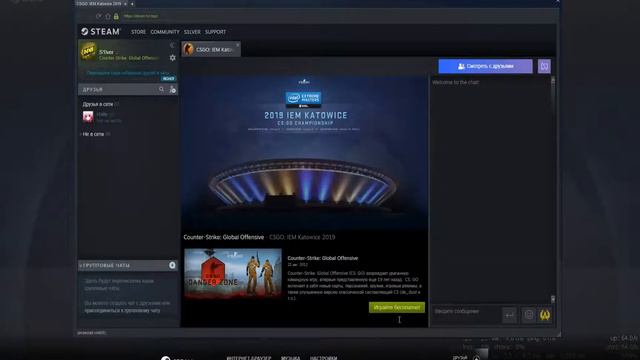The image size is (640, 360).
Task: Create new group chat plus icon
Action: tap(172, 265)
